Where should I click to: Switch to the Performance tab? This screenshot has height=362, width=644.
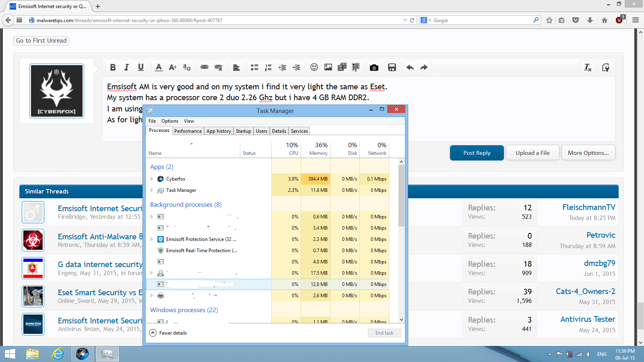point(188,131)
